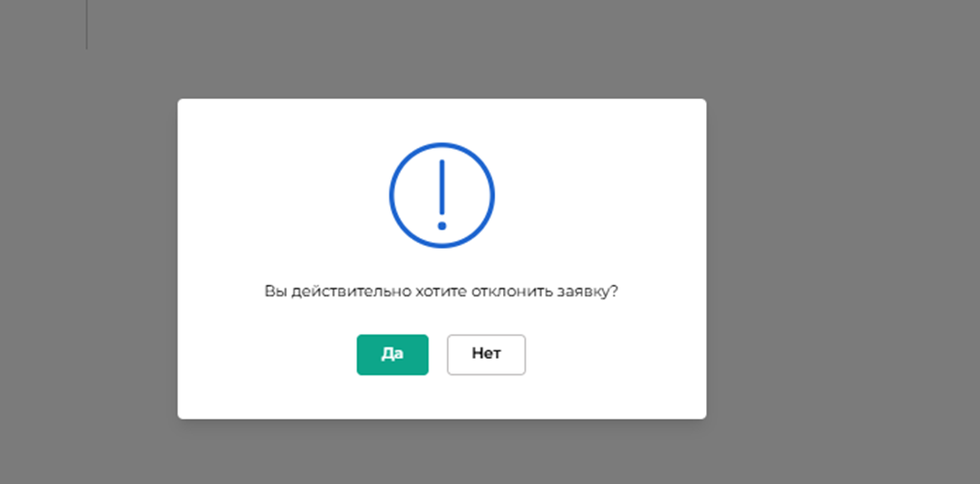980x484 pixels.
Task: Confirm rejection with the green Да button
Action: coord(392,355)
